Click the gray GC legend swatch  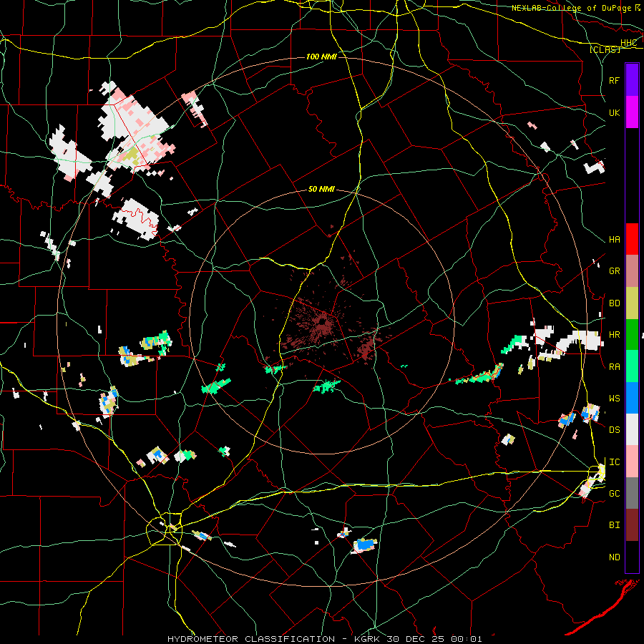(x=632, y=493)
